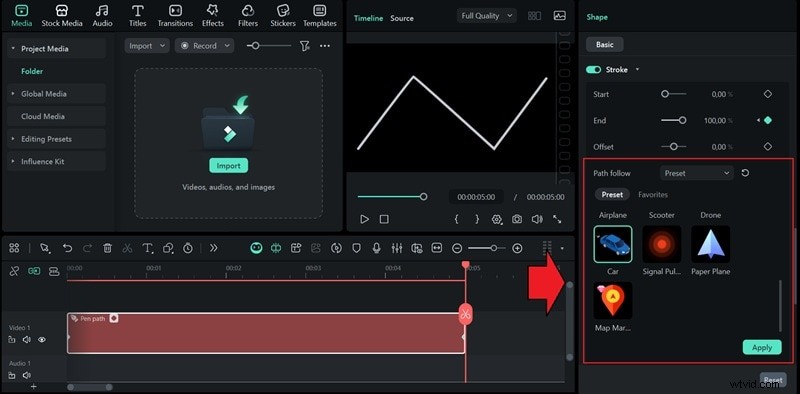Toggle the Stroke switch off
This screenshot has width=800, height=394.
(x=594, y=69)
